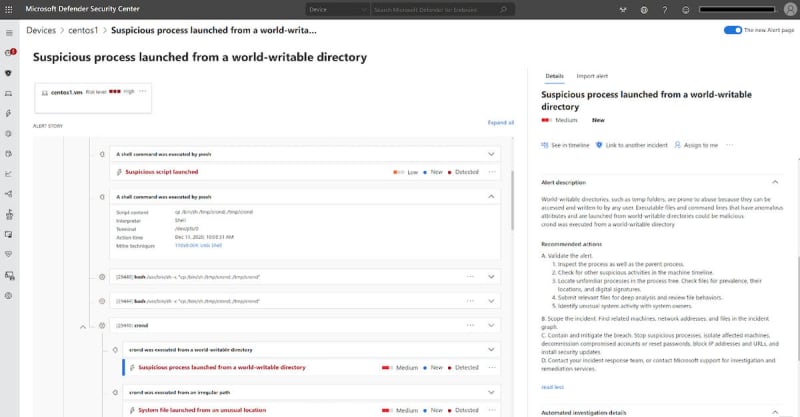Expand bash process 23440 row chevron
Screen dimensions: 800x417
click(x=491, y=277)
